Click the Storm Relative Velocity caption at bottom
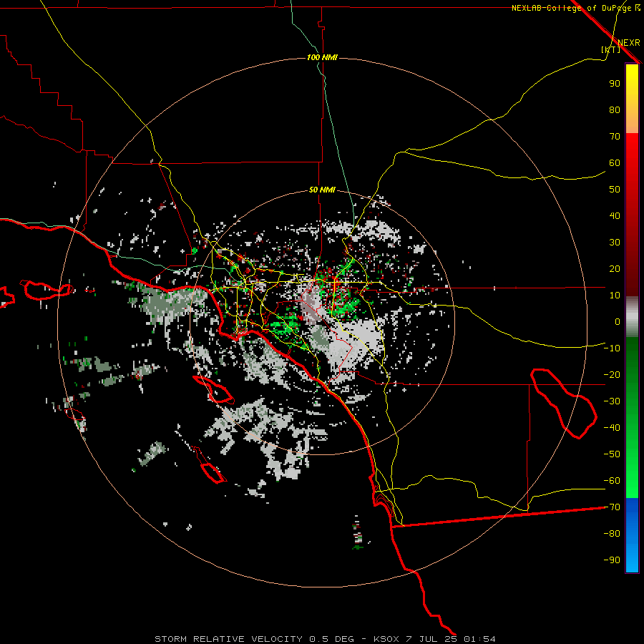 [325, 639]
